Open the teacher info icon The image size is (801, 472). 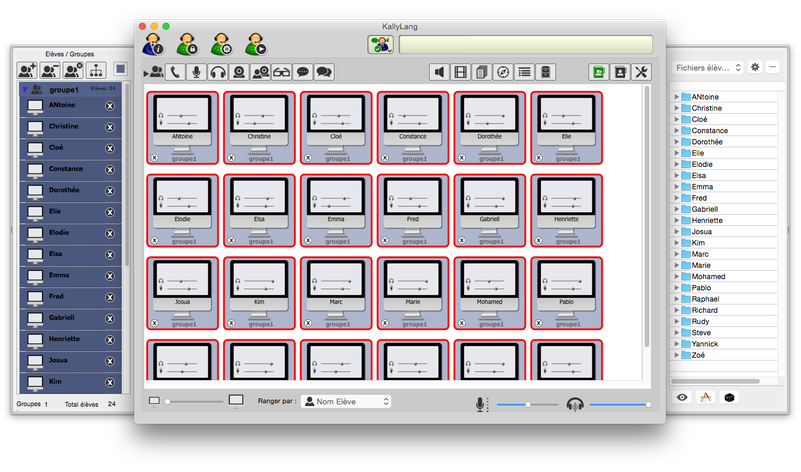pos(153,44)
